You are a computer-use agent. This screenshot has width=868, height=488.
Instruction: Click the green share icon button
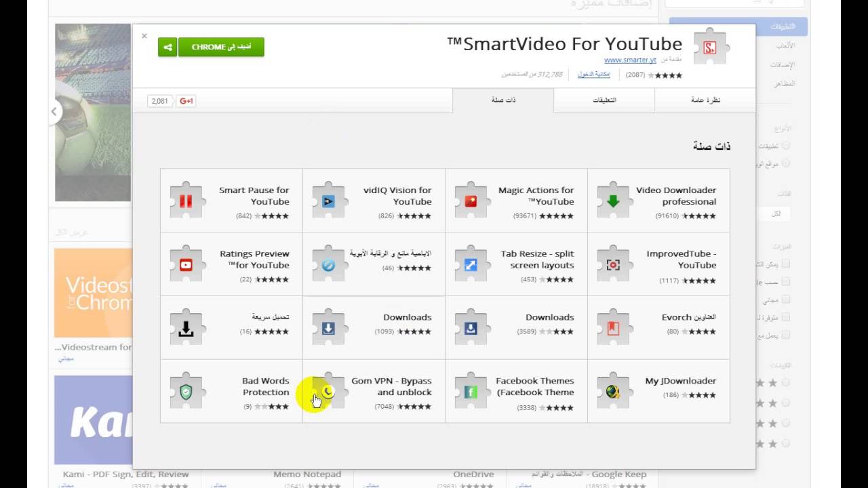click(x=167, y=47)
